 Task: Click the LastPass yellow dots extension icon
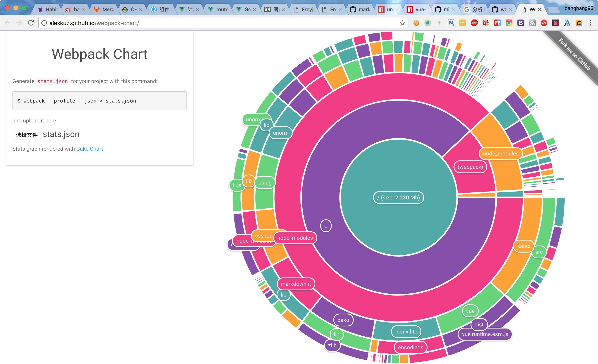[x=462, y=23]
